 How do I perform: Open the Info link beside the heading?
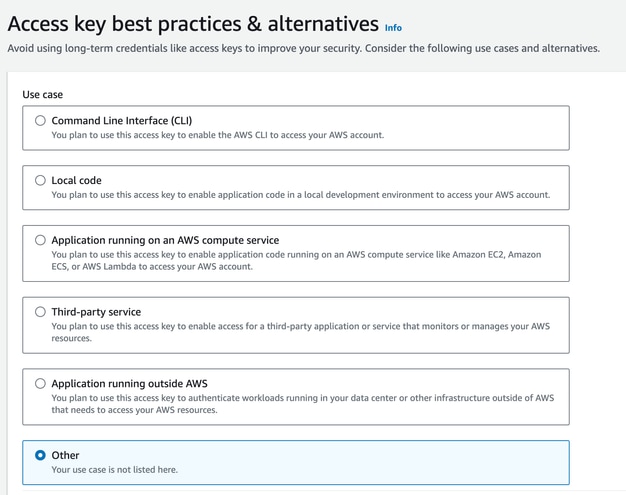(x=393, y=28)
